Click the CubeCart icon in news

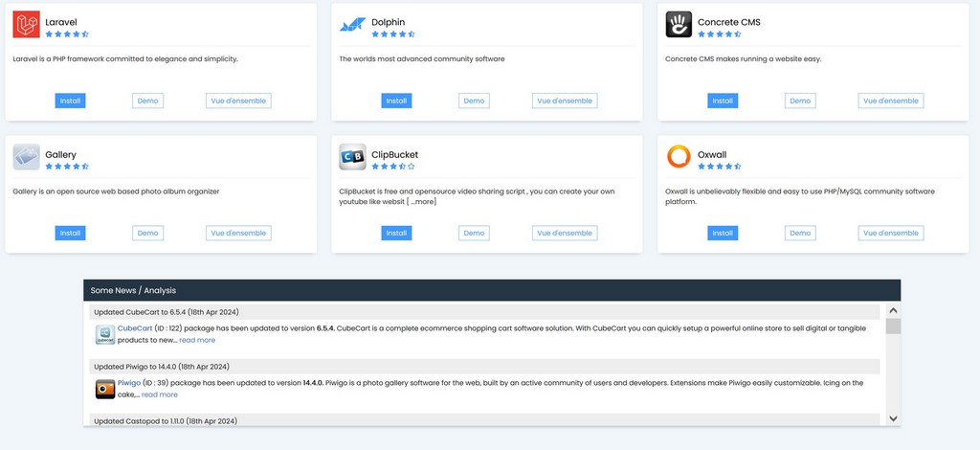[104, 334]
